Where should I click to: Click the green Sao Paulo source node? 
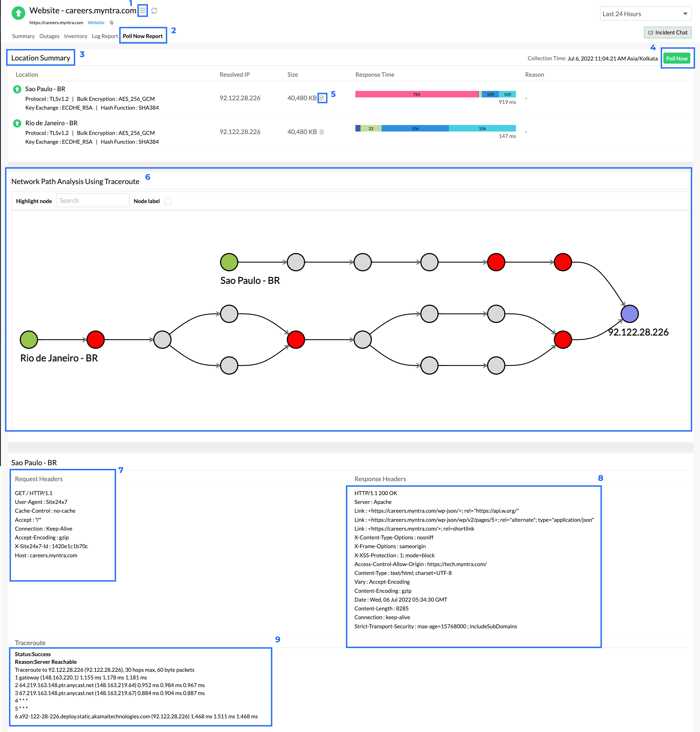tap(229, 262)
